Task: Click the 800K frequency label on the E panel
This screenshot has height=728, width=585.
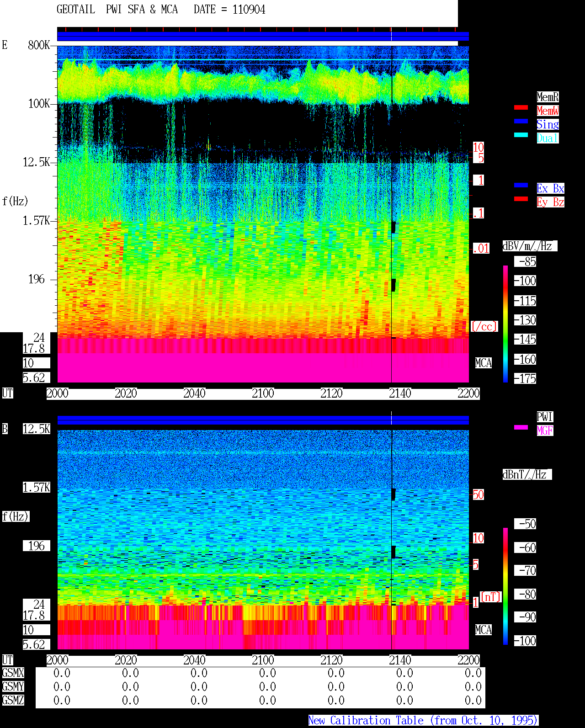Action: 39,45
